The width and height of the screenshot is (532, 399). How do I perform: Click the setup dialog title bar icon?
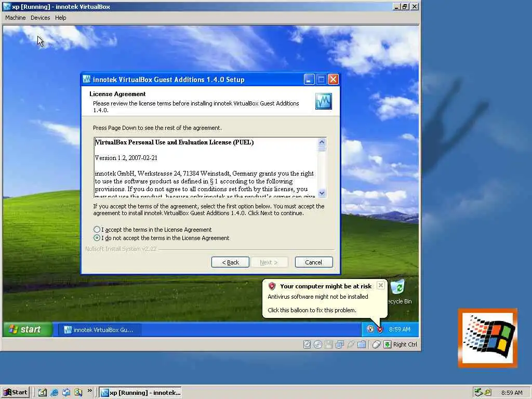pyautogui.click(x=87, y=79)
